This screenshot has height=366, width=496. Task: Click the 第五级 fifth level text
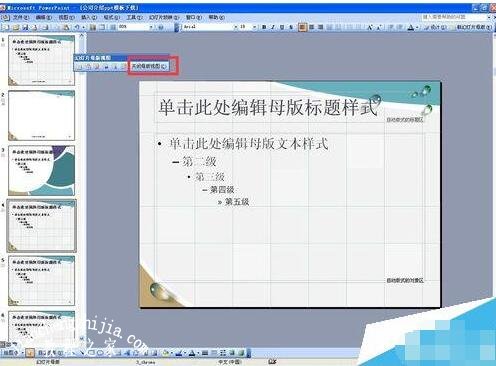coord(237,202)
